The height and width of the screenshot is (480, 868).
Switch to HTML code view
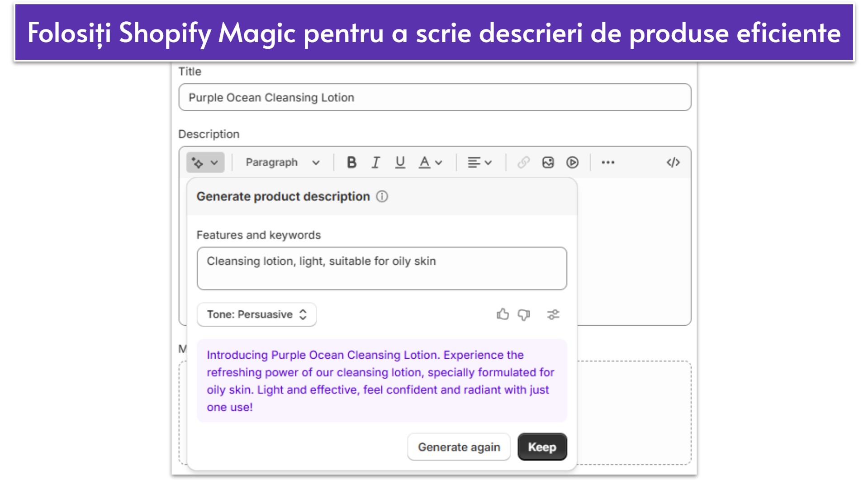point(673,162)
